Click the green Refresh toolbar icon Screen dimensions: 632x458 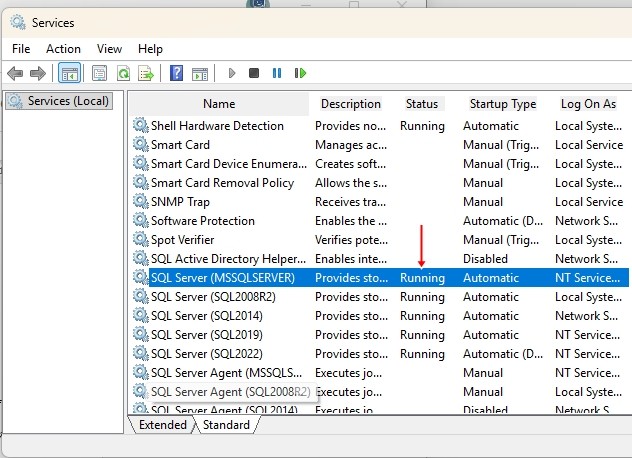[x=123, y=73]
